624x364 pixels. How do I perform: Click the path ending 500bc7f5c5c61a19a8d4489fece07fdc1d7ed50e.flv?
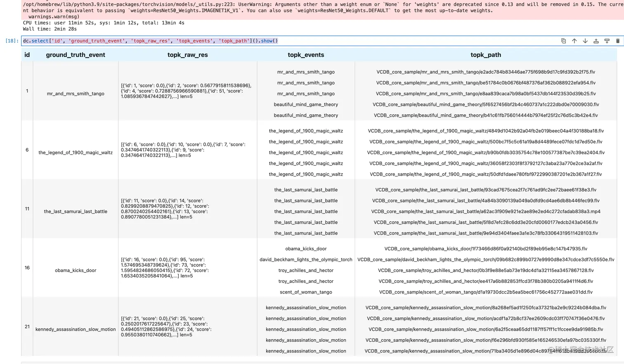click(x=486, y=142)
